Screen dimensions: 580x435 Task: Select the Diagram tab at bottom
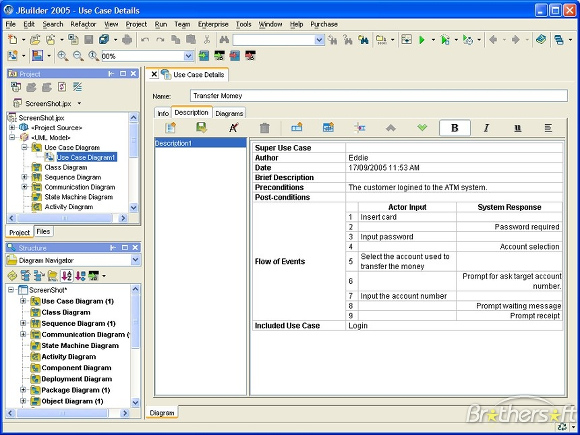(x=162, y=412)
